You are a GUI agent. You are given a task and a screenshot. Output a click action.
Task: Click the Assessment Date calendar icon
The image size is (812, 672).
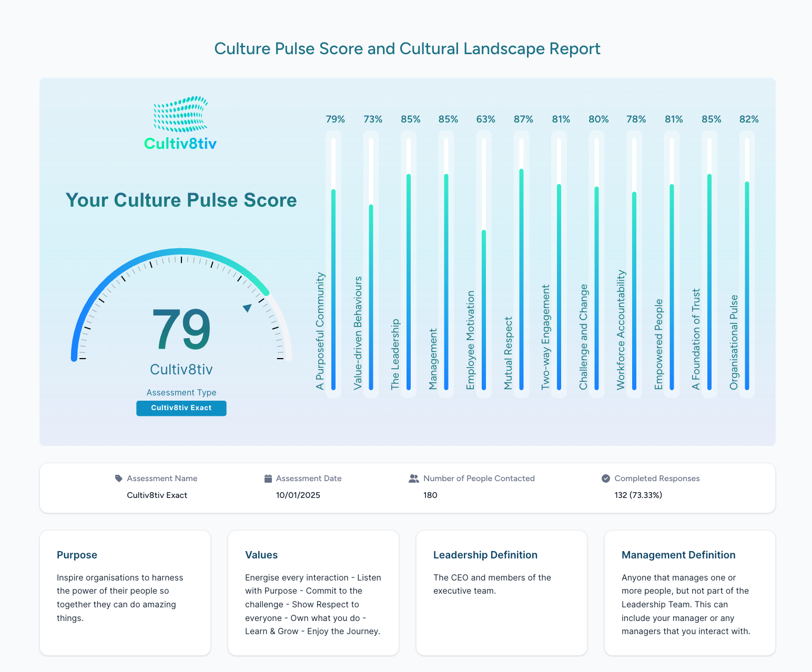[267, 478]
